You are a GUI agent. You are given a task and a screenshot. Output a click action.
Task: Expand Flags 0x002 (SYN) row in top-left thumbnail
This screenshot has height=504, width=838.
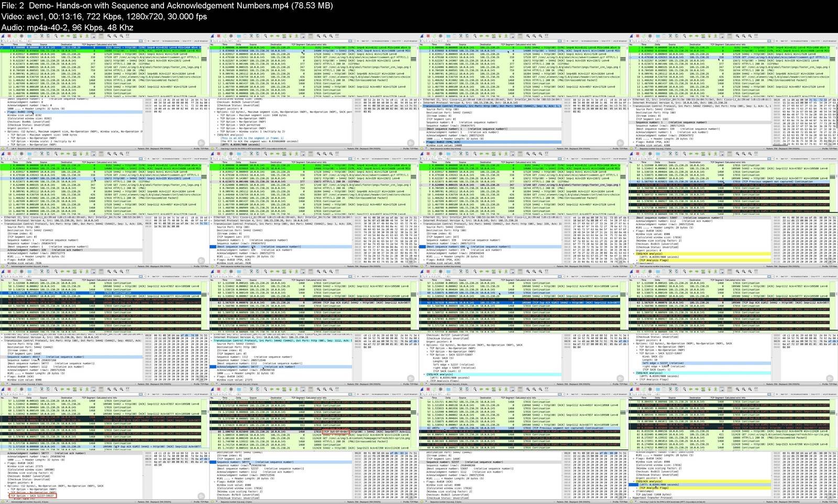click(5, 112)
